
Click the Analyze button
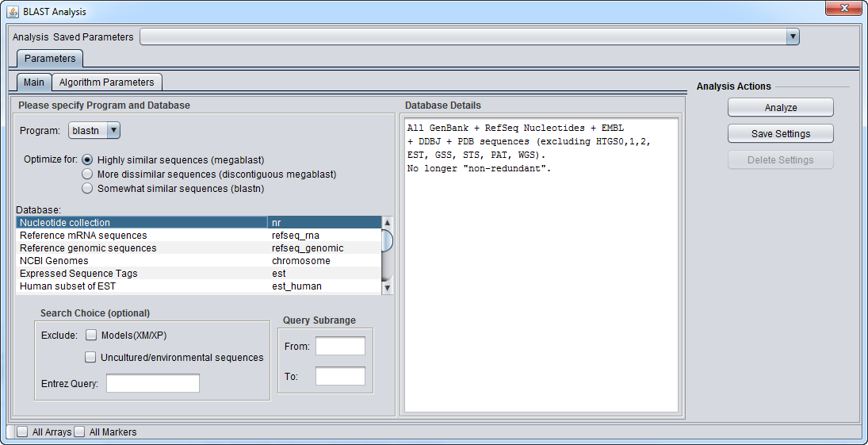pyautogui.click(x=780, y=107)
